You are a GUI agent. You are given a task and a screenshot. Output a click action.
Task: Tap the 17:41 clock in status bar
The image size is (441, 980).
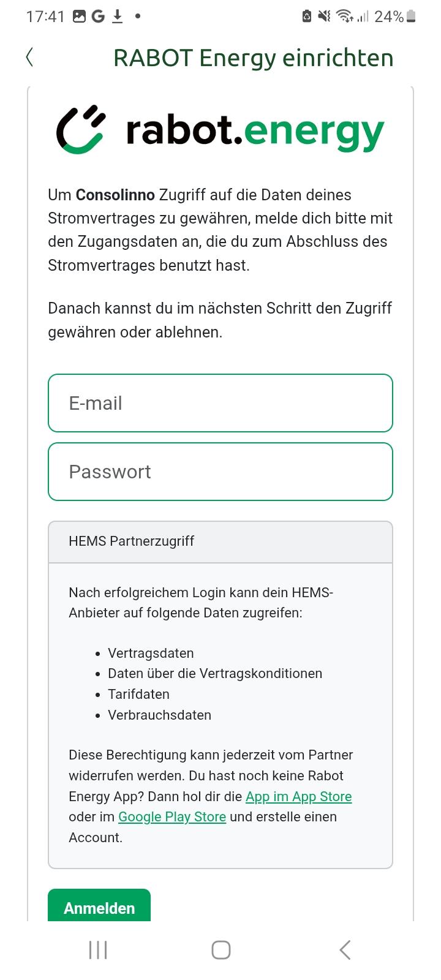click(x=46, y=15)
